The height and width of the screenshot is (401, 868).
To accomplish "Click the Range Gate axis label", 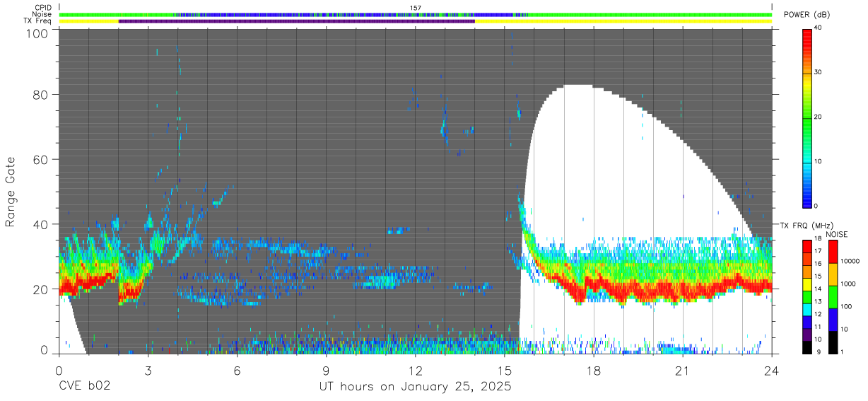I will [x=11, y=192].
